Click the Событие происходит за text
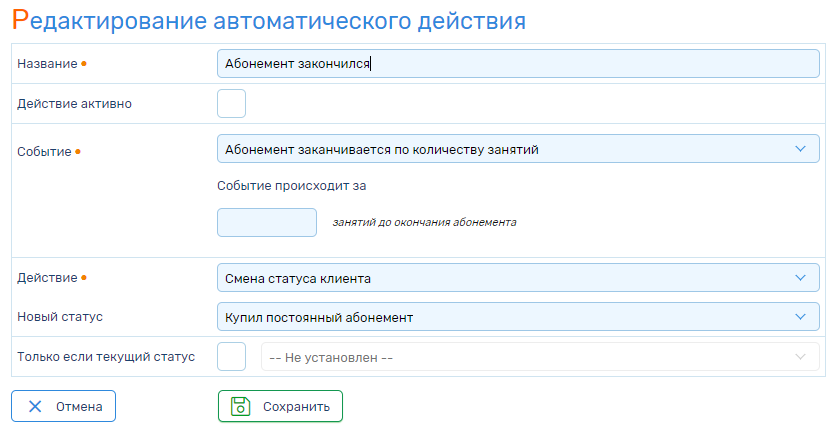The width and height of the screenshot is (833, 437). pos(292,186)
